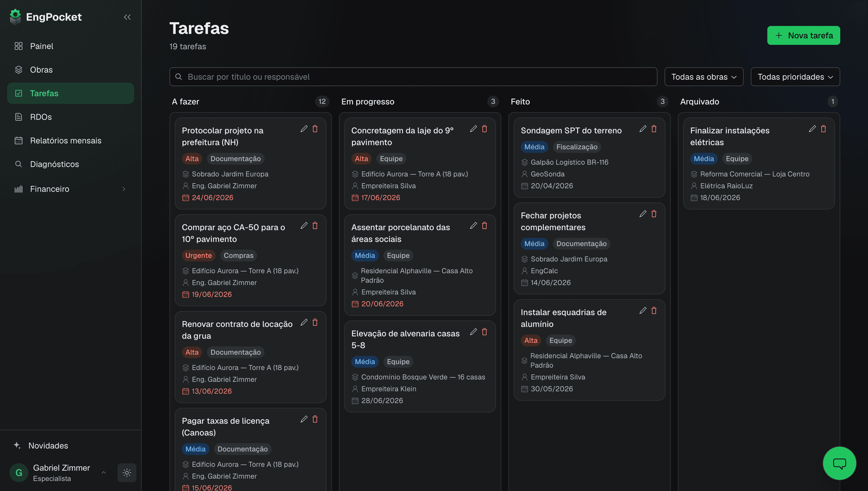Delete the Renovar contrato de locação task
Viewport: 868px width, 491px height.
click(x=315, y=322)
